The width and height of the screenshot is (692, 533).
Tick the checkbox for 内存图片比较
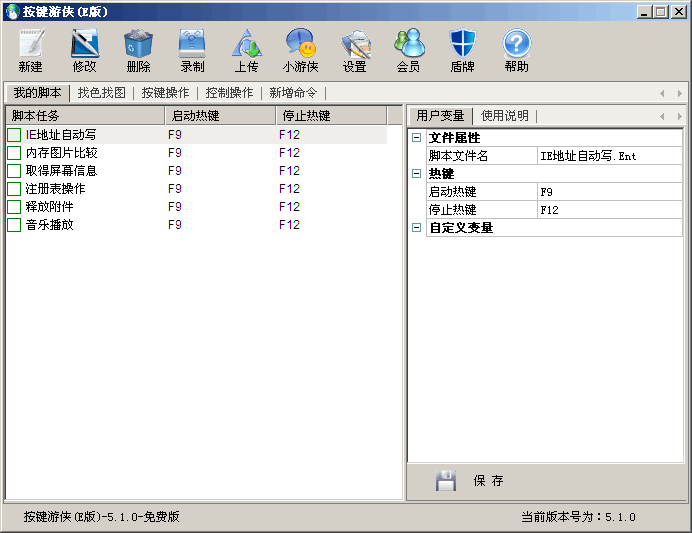14,153
